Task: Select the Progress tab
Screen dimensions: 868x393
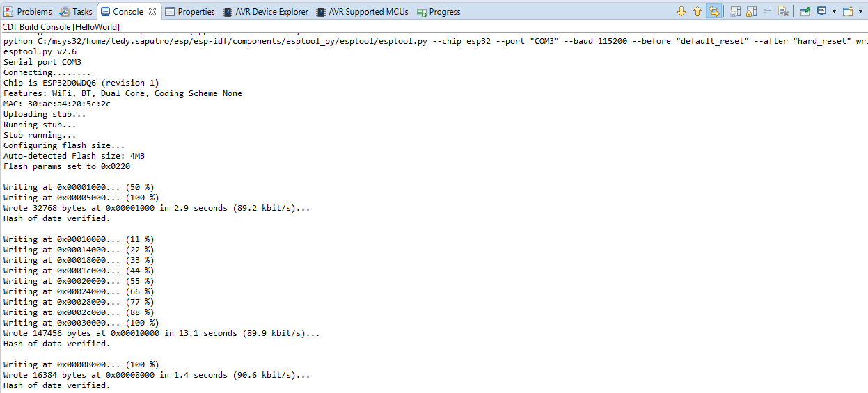Action: point(439,12)
